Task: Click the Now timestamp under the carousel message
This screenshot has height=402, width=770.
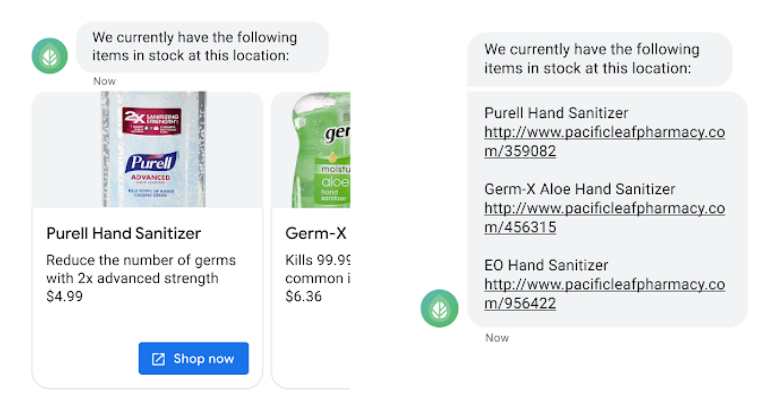Action: coord(105,81)
